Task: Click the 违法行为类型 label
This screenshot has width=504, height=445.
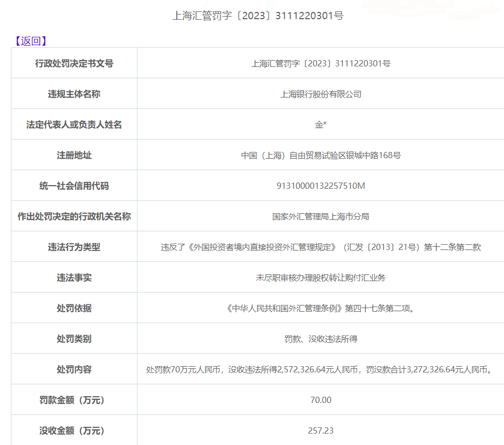Action: pos(74,247)
